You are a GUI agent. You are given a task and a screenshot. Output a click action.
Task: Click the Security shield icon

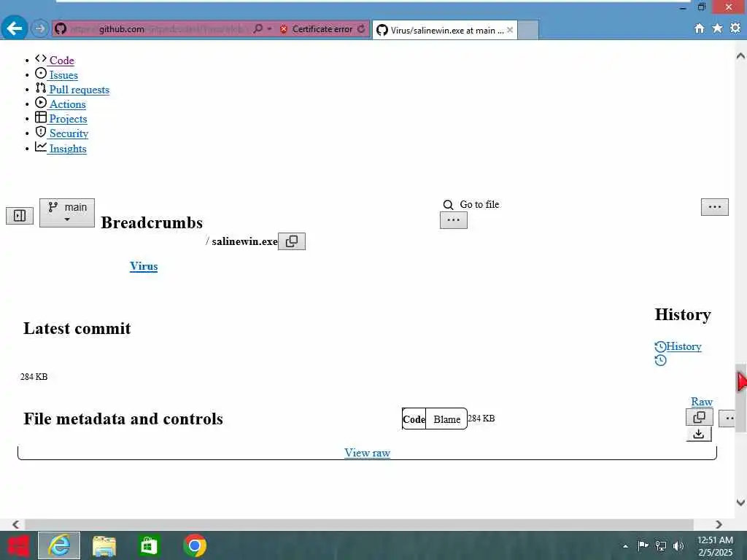(x=41, y=132)
